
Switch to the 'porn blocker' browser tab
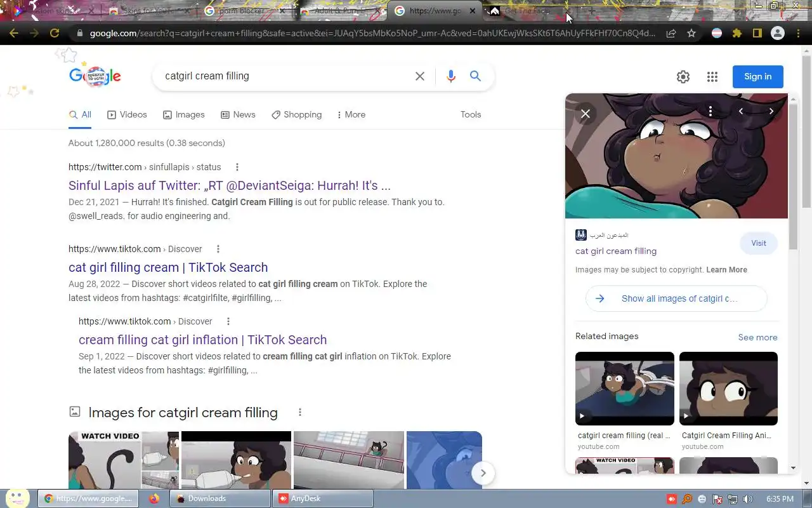coord(244,11)
